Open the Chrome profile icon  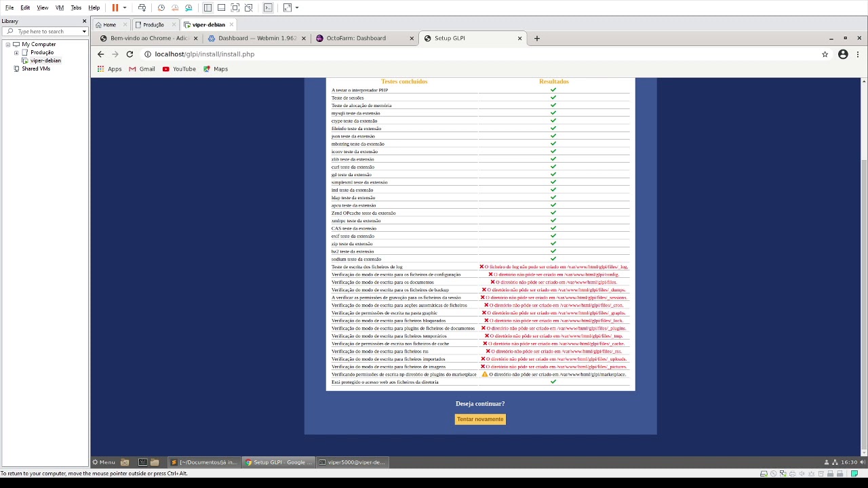point(843,54)
